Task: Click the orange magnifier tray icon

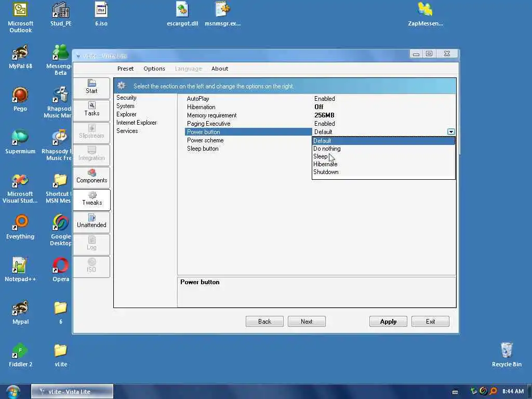Action: [494, 391]
